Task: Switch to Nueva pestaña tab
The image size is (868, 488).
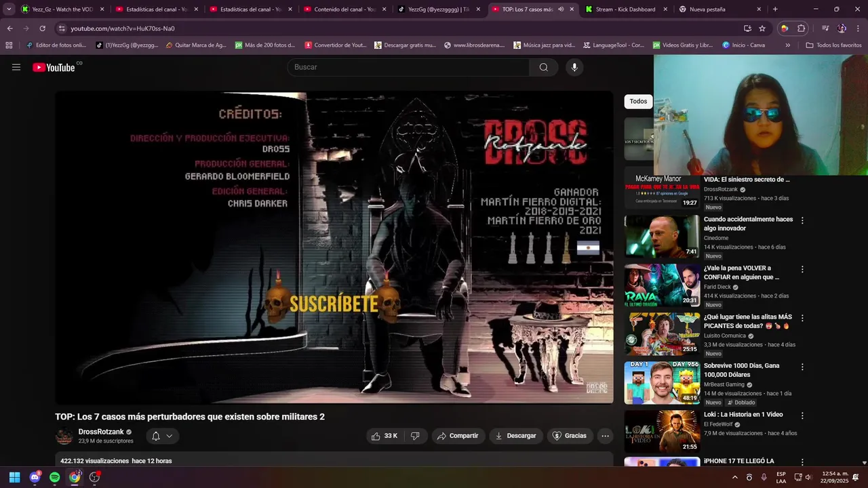Action: (719, 9)
